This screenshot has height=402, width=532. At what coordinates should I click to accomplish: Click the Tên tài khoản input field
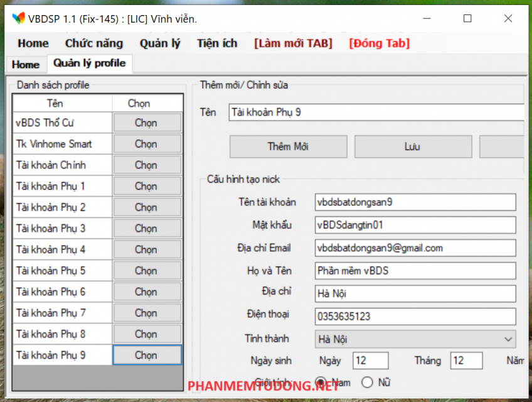pyautogui.click(x=414, y=202)
